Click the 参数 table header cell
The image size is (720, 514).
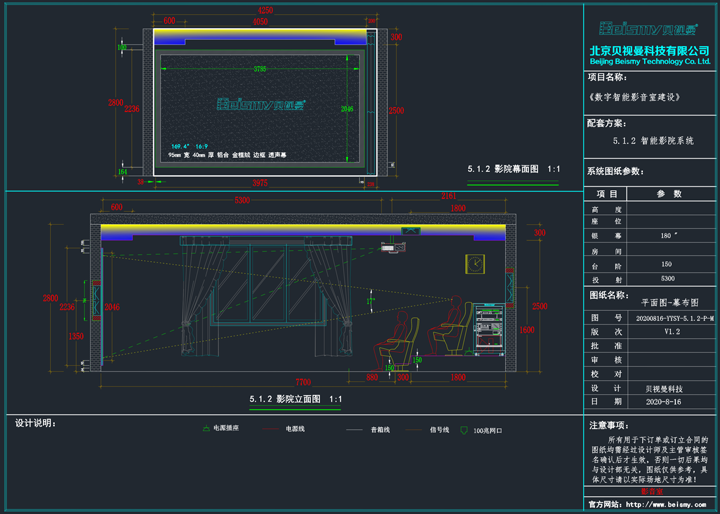(x=669, y=194)
